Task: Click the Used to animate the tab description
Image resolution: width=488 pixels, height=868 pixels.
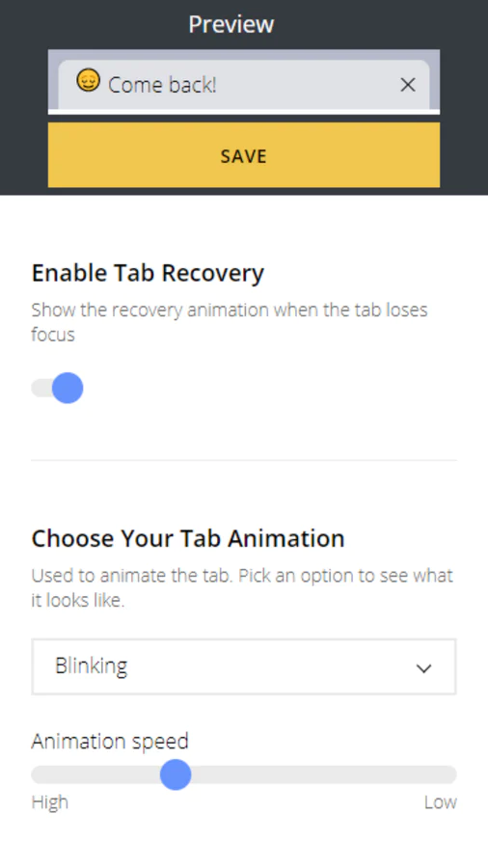Action: click(x=242, y=587)
